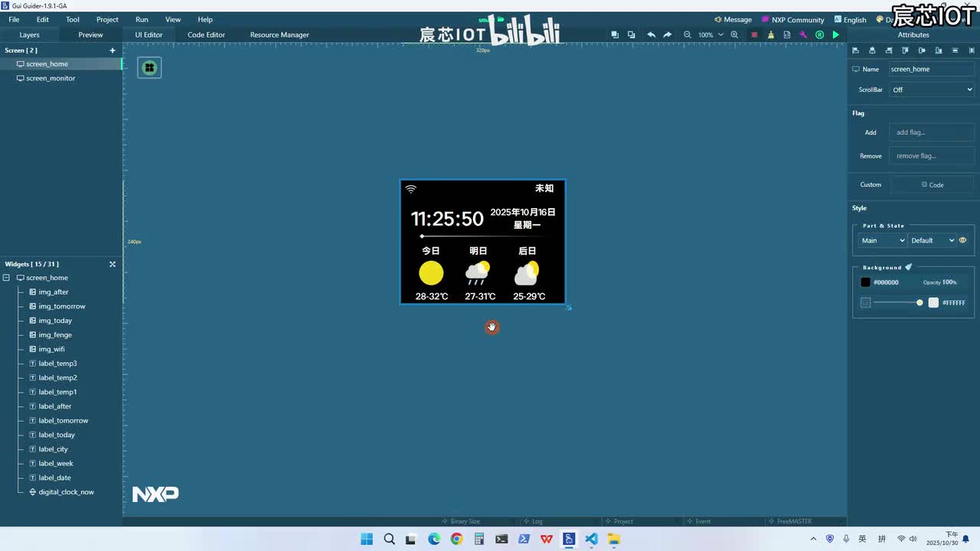The image size is (980, 551).
Task: Switch to the Resource Manager tab
Action: click(x=279, y=34)
